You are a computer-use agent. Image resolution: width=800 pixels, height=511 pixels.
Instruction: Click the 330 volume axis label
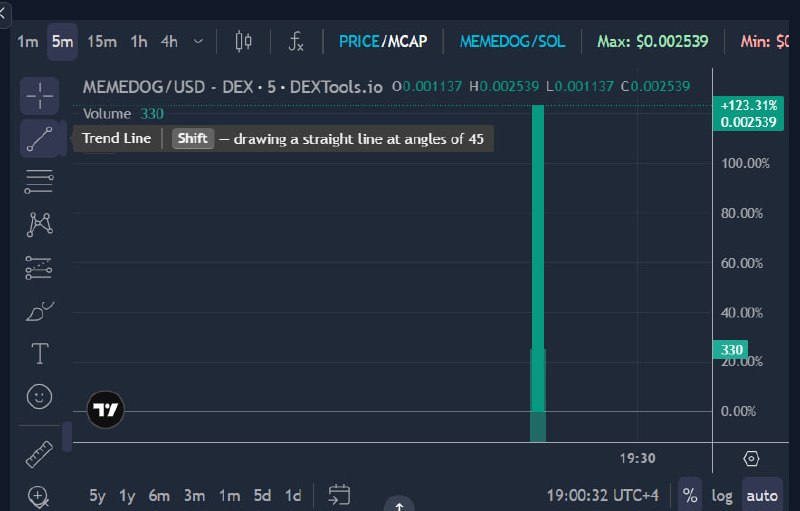(731, 350)
